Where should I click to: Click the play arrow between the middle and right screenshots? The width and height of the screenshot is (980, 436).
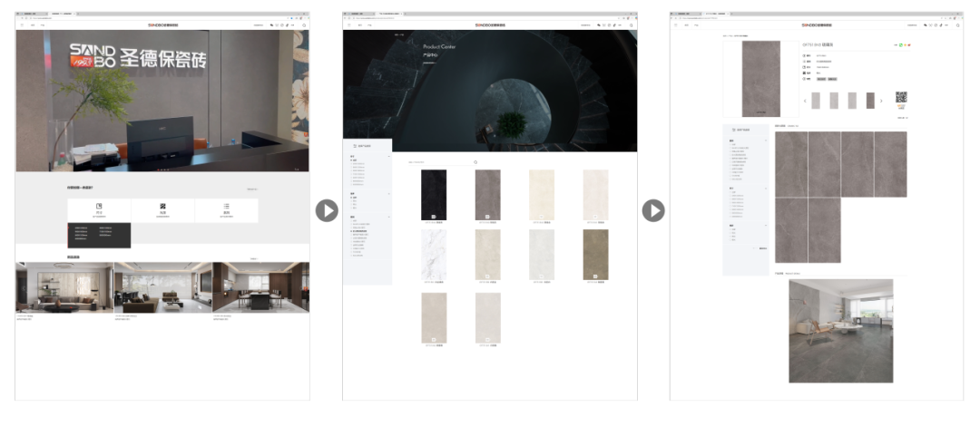click(x=653, y=210)
